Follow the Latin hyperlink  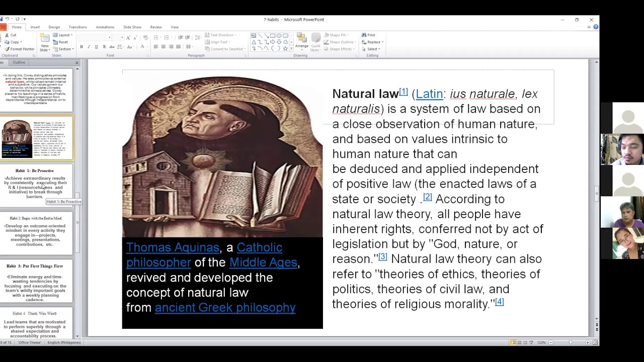[x=429, y=94]
